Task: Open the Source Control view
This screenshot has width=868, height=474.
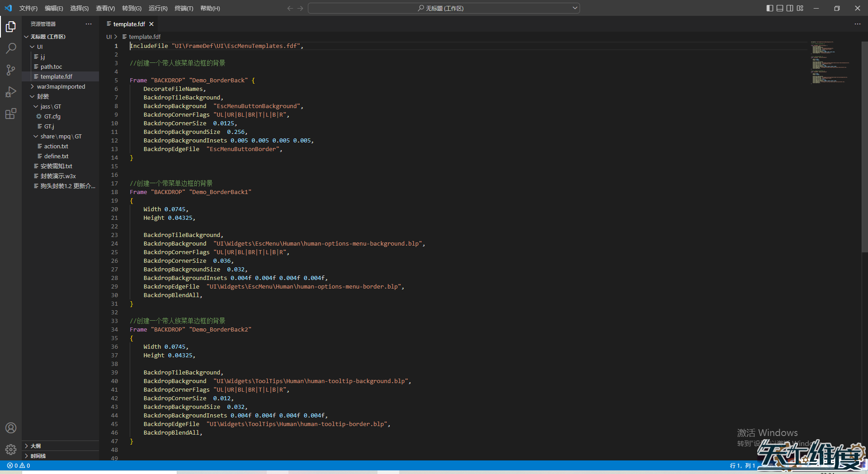Action: pos(11,70)
